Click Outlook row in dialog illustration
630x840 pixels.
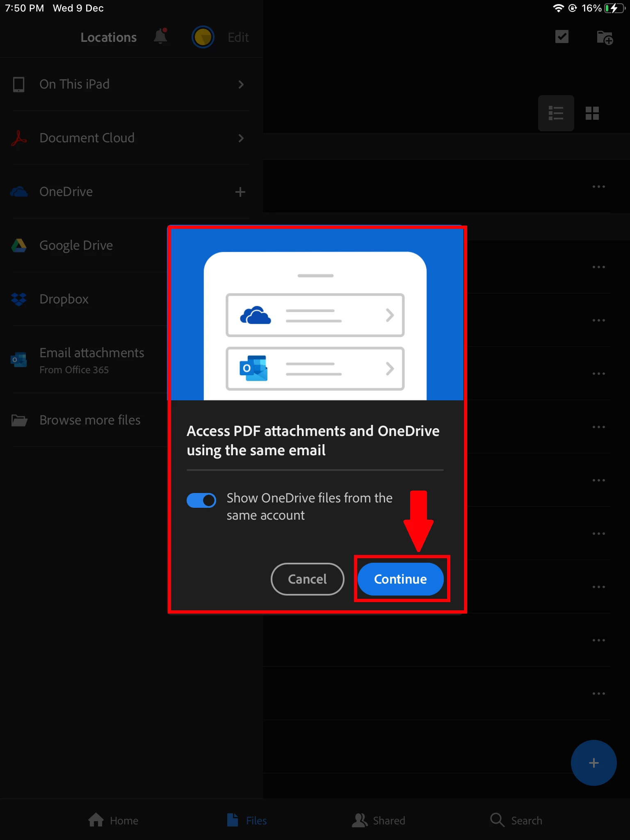(x=315, y=368)
